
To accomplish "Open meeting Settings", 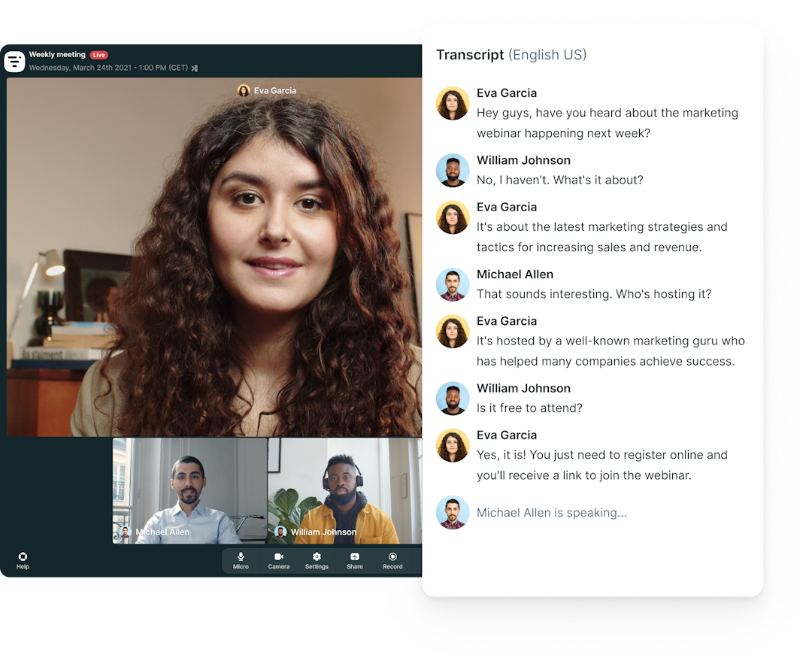I will click(x=317, y=560).
